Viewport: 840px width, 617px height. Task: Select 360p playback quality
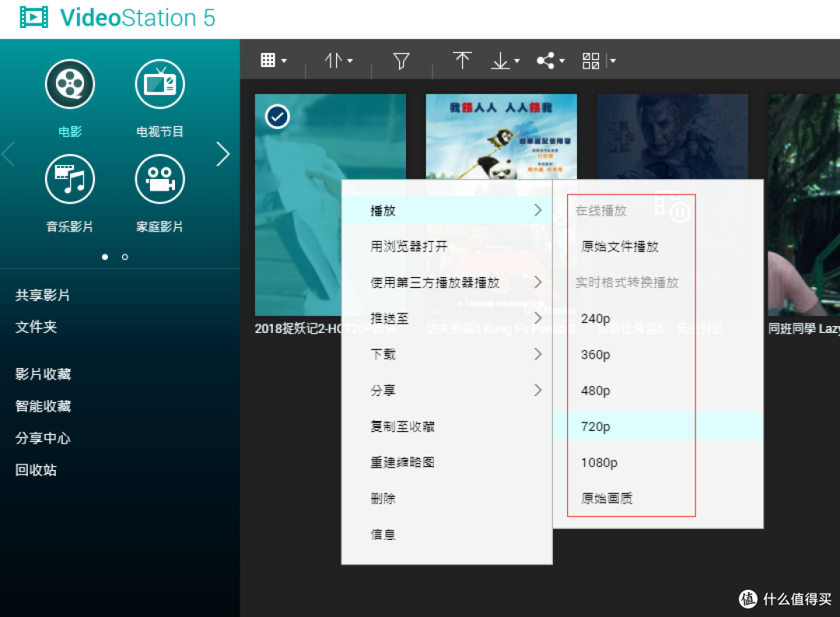(658, 354)
